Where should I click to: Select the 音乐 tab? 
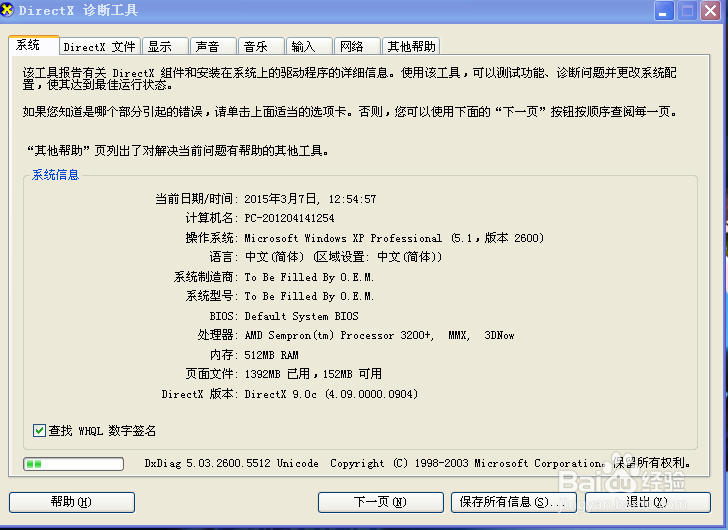pos(261,46)
